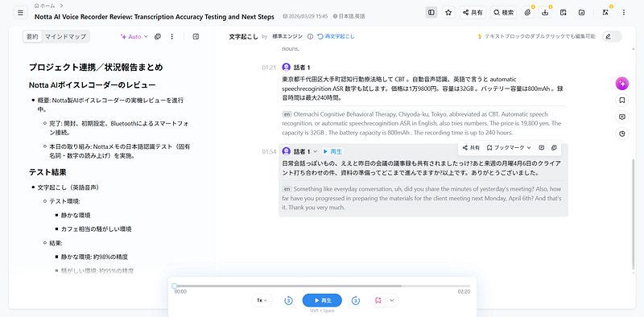Collapse the summary panel with layout icon

196,36
